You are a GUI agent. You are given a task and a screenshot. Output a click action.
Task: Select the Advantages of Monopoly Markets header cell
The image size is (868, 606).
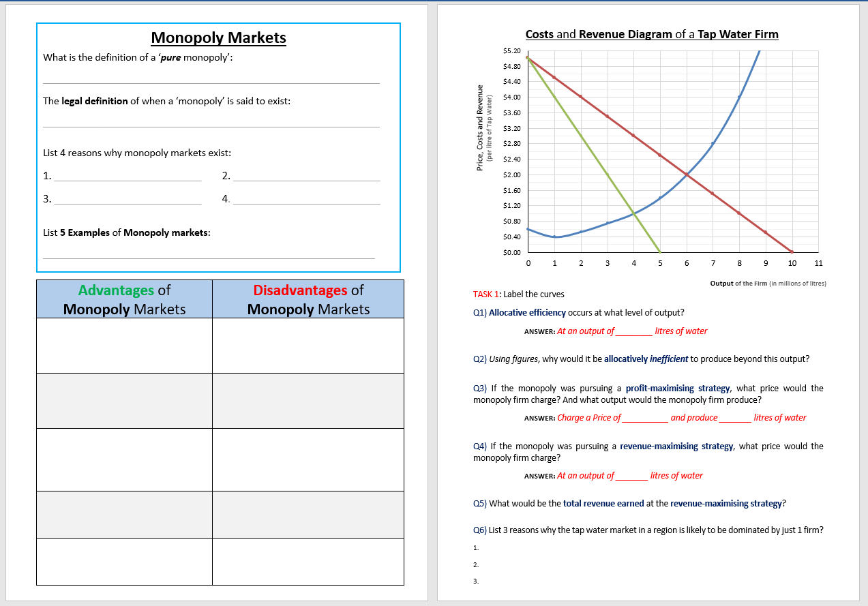point(123,299)
